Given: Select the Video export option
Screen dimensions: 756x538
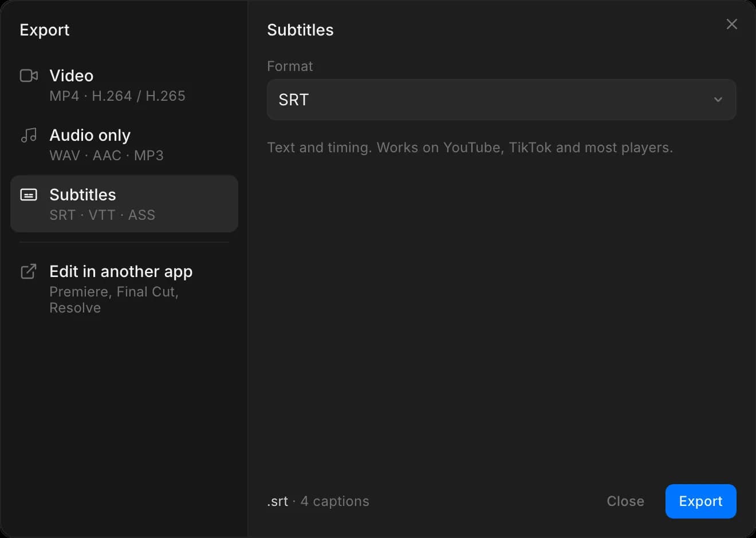Looking at the screenshot, I should (x=124, y=85).
